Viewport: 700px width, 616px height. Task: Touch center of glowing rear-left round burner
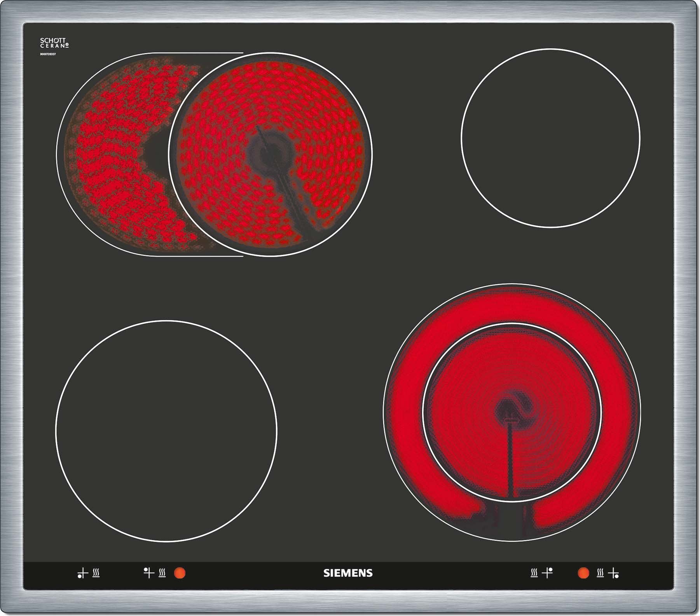(271, 154)
